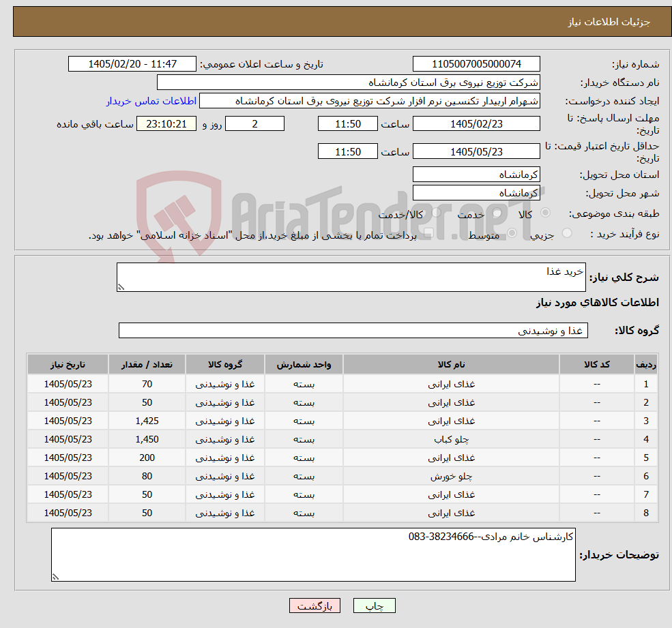Click غذای ایرانی in row 1
672x628 pixels.
[x=451, y=384]
